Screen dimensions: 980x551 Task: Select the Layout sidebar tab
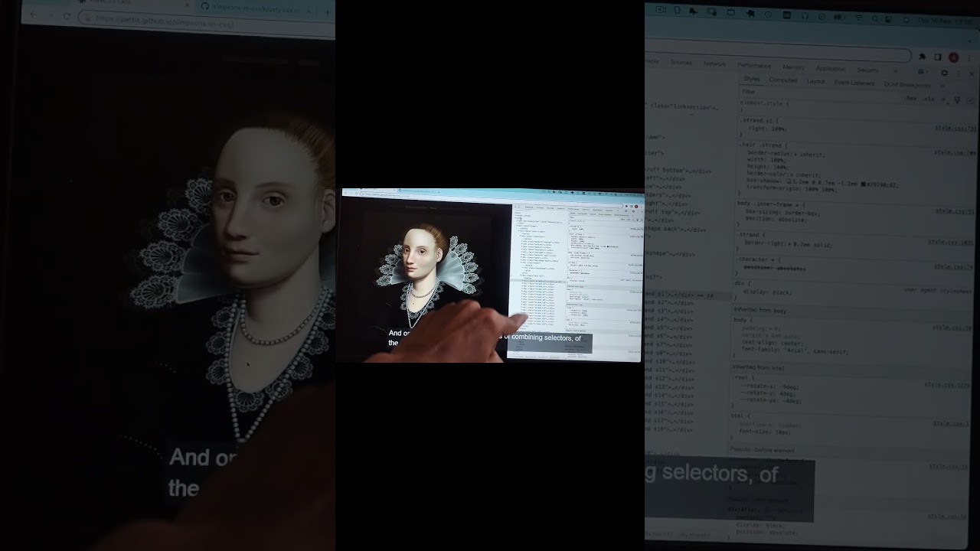tap(815, 81)
